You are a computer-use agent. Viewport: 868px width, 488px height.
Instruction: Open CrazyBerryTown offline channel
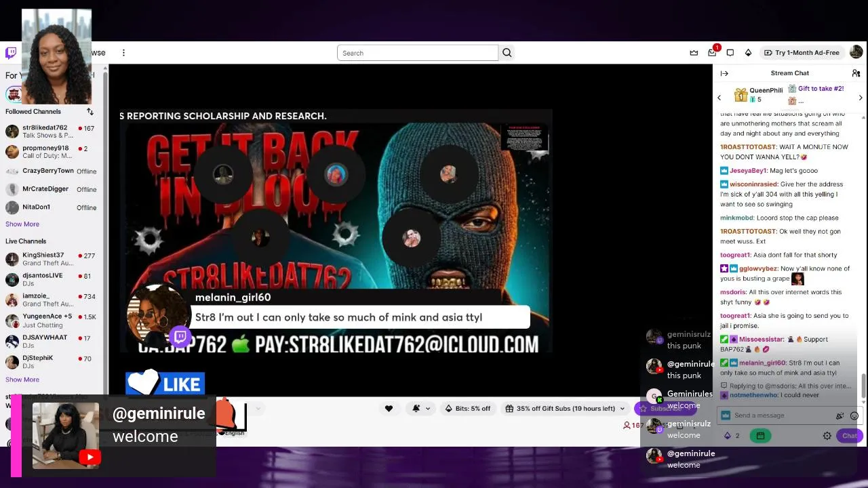tap(52, 171)
